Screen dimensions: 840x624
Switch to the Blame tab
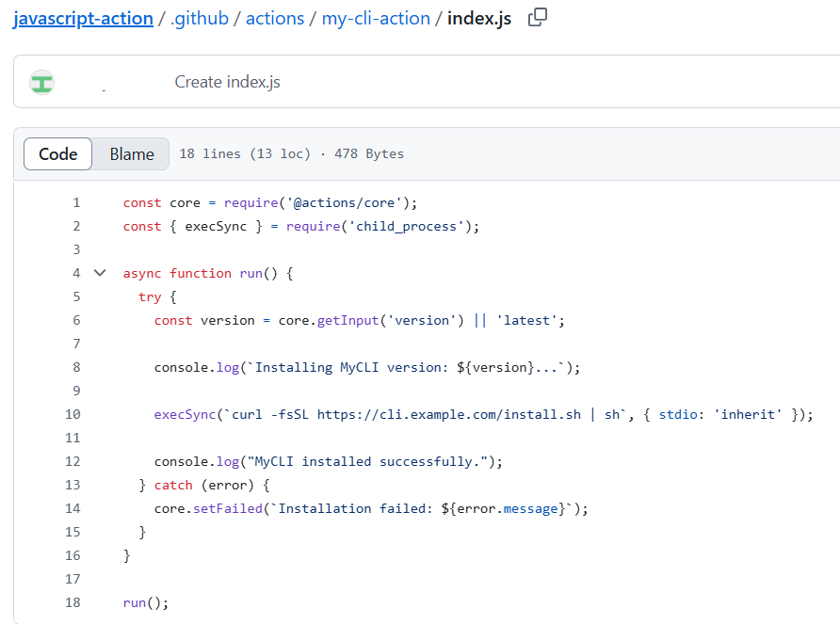[131, 153]
